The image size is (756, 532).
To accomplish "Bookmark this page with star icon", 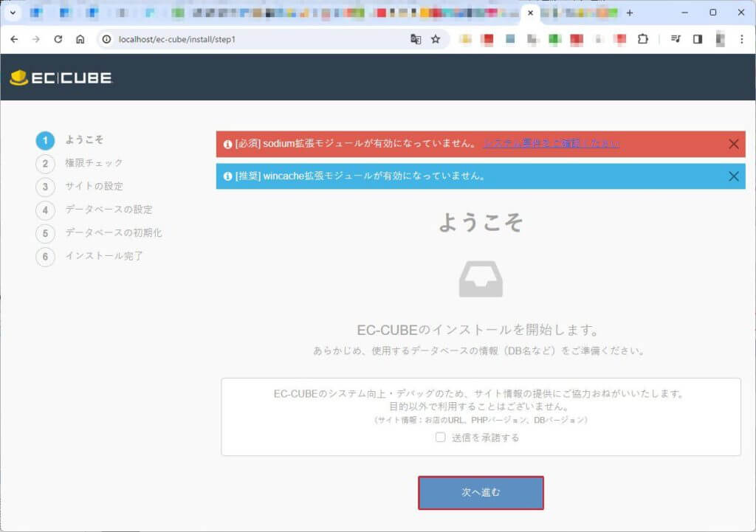I will 436,39.
